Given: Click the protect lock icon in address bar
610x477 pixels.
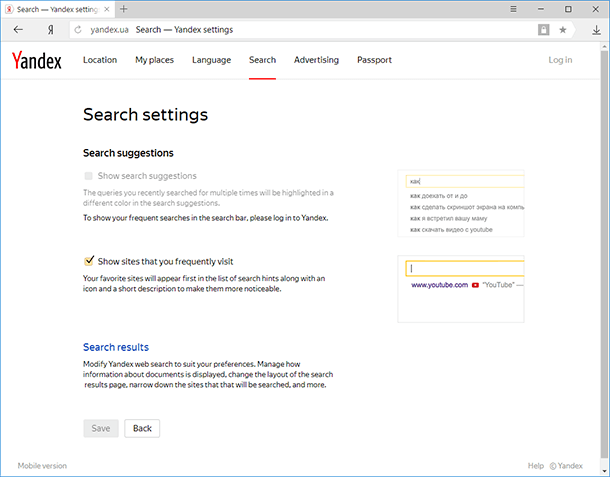Looking at the screenshot, I should tap(543, 30).
